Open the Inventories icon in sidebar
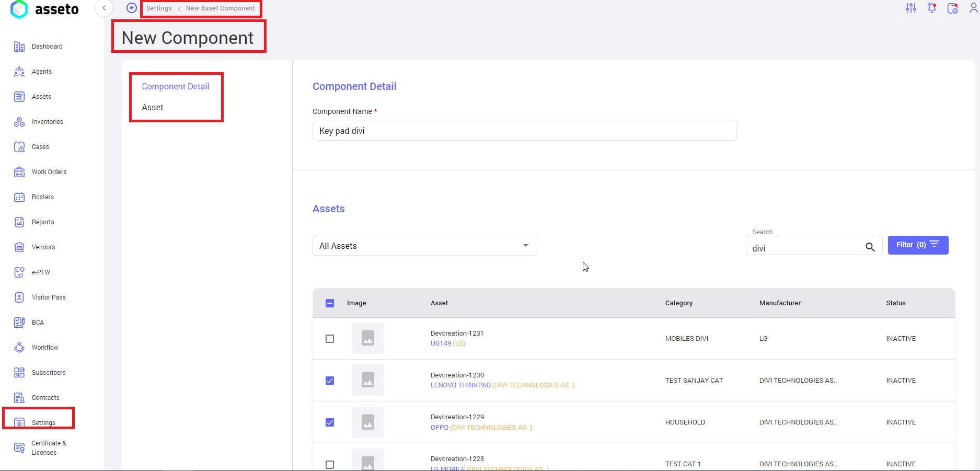Viewport: 980px width, 471px height. click(19, 122)
